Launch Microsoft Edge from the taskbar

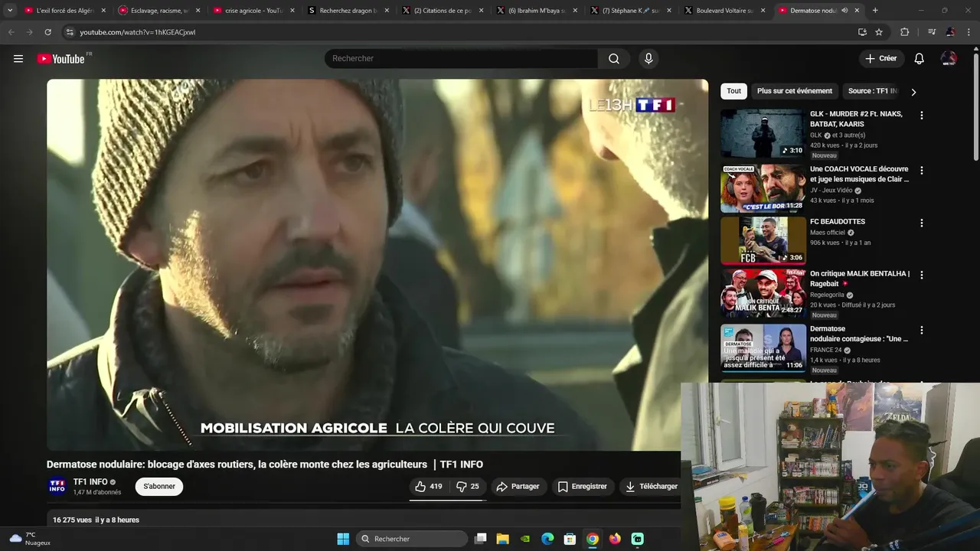coord(547,539)
